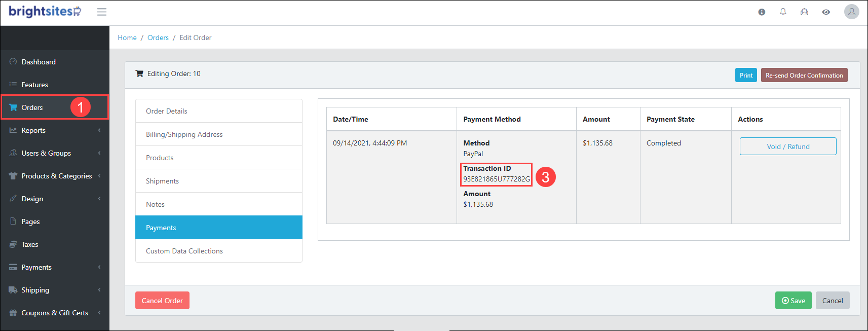Open Pages in the sidebar
Image resolution: width=868 pixels, height=331 pixels.
click(55, 222)
